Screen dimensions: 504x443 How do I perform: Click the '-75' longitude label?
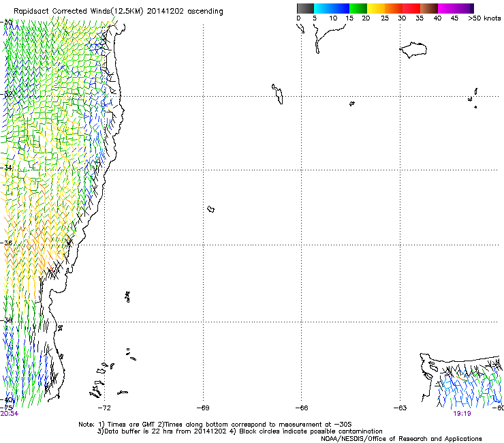click(6, 408)
